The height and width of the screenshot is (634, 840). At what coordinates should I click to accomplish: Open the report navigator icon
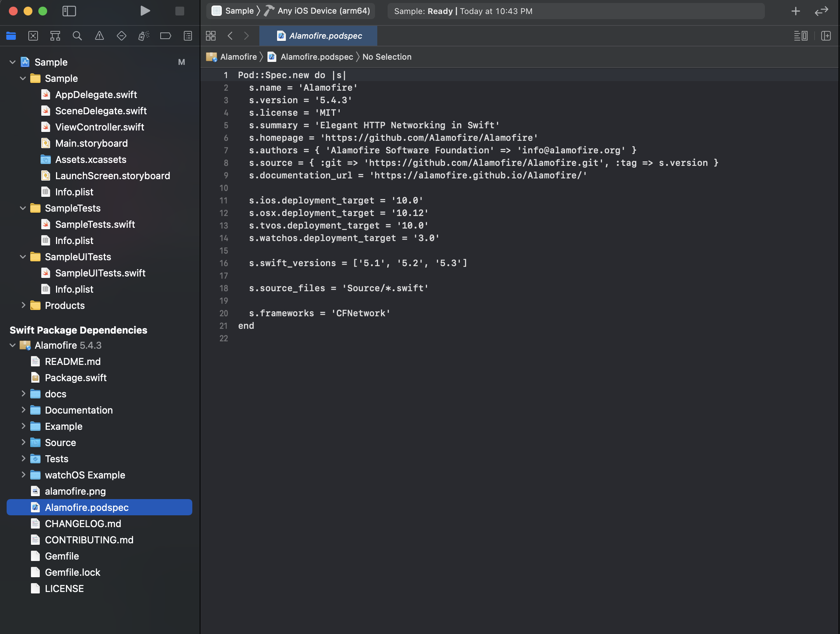(188, 36)
